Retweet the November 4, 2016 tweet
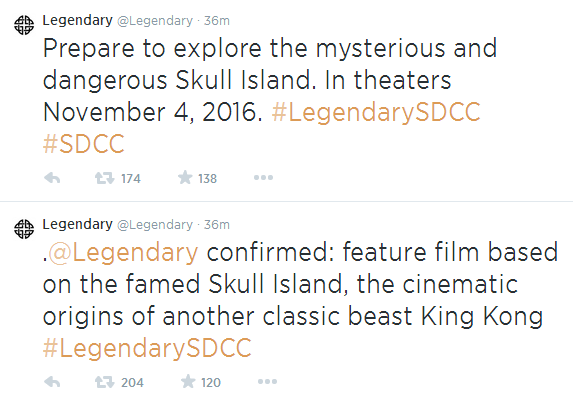 pos(105,178)
